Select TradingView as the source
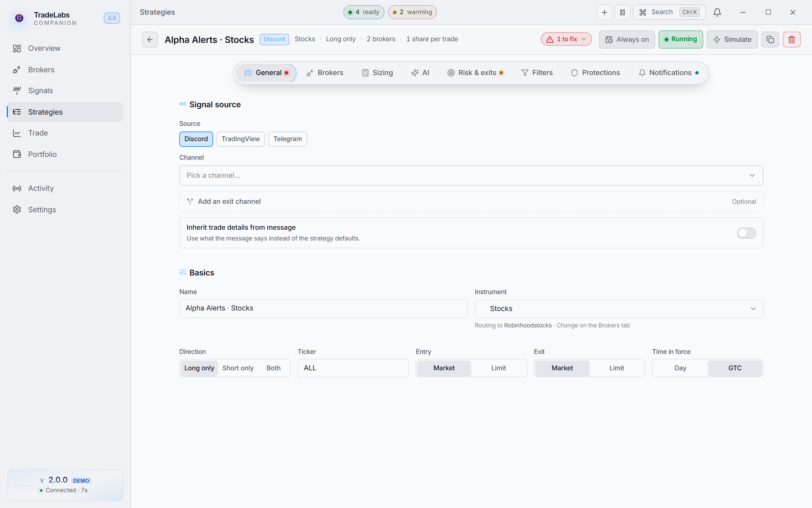 [x=240, y=139]
